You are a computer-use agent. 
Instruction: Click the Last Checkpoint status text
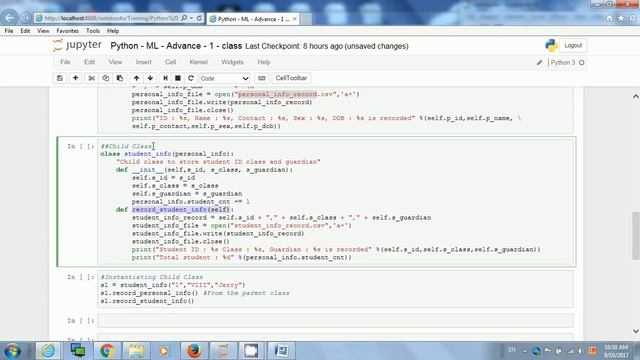327,46
